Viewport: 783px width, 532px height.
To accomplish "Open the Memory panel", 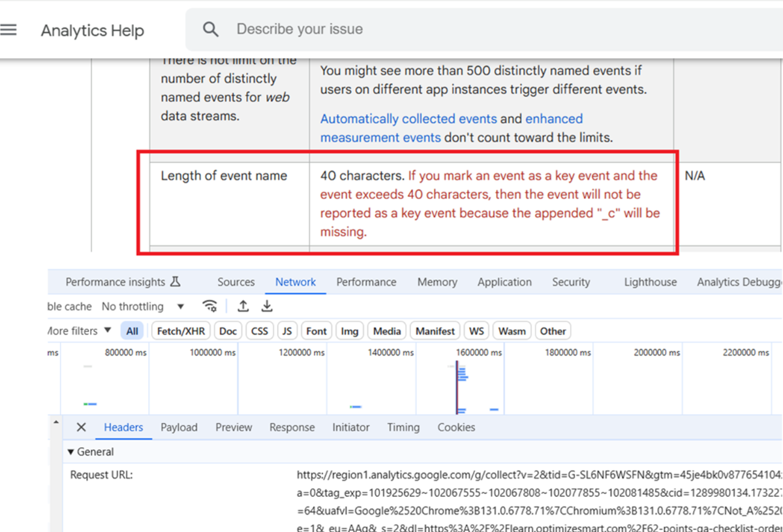I will pos(437,282).
